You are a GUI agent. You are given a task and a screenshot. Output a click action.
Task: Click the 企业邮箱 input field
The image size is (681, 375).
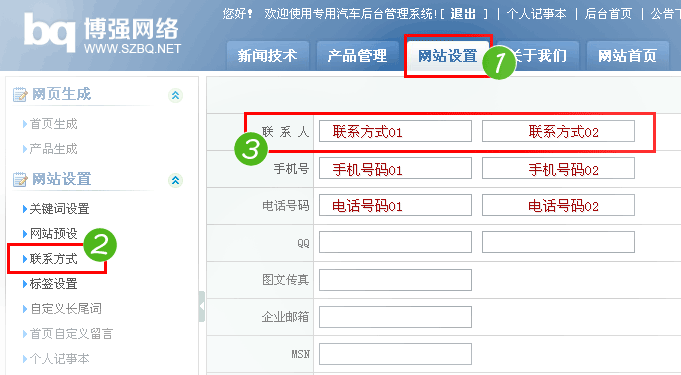[395, 317]
